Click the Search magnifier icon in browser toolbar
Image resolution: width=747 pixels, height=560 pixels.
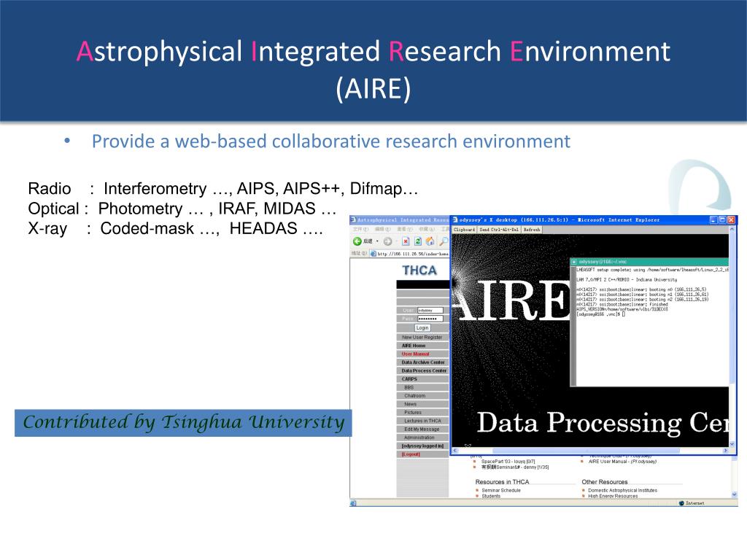click(x=444, y=241)
